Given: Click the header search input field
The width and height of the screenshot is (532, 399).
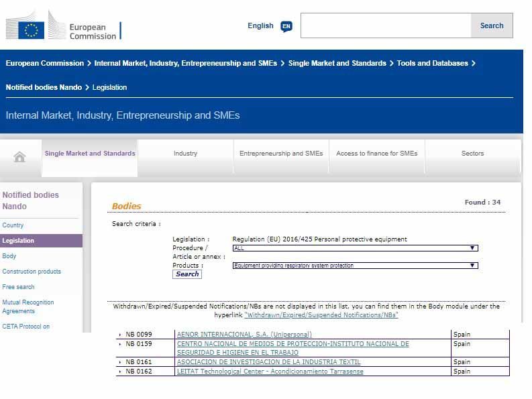Looking at the screenshot, I should (x=386, y=25).
